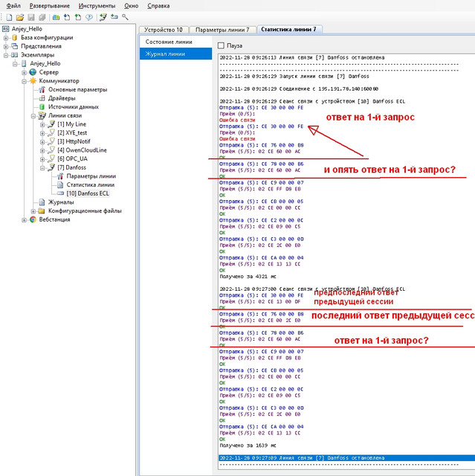Collapse the Коммуникатор node
This screenshot has width=475, height=476.
[x=25, y=81]
